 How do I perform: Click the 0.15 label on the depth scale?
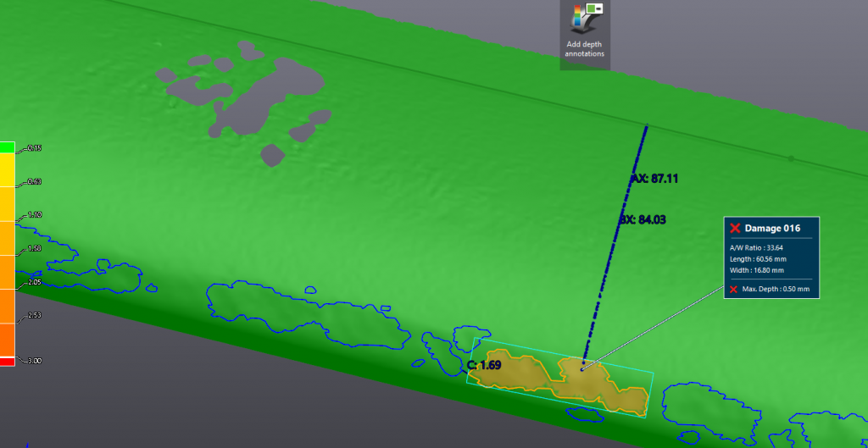(35, 148)
